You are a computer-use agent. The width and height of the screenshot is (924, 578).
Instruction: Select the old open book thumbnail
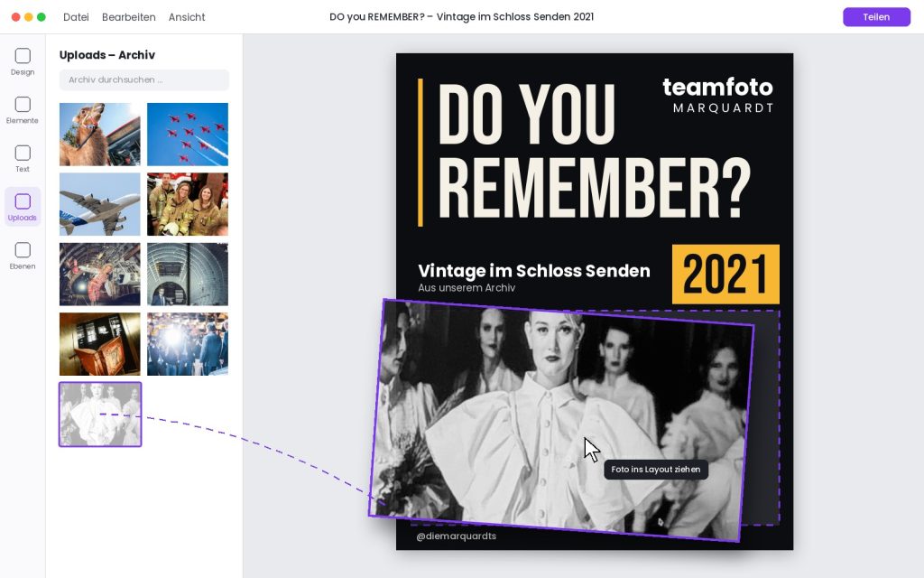(100, 344)
